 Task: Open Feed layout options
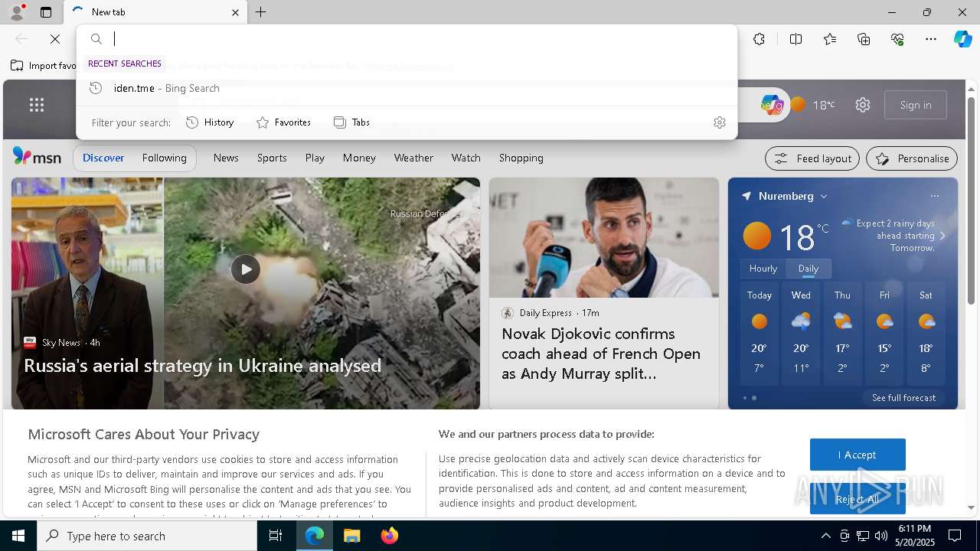(812, 158)
